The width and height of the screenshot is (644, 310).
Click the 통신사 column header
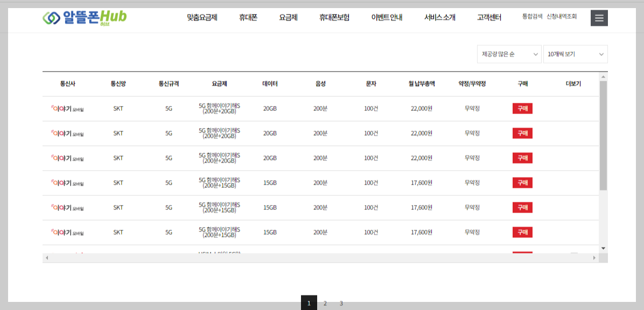click(x=67, y=84)
